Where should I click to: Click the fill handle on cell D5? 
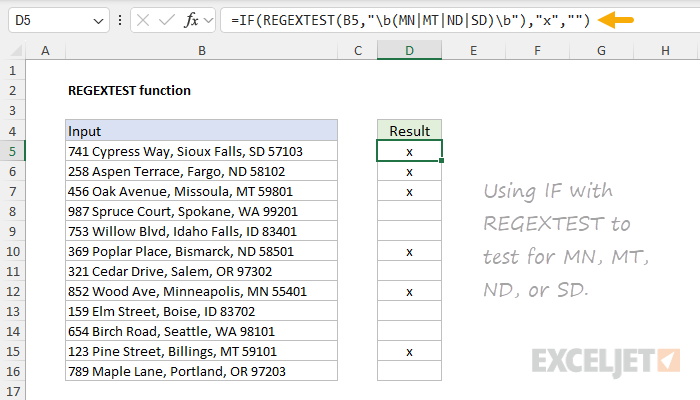pyautogui.click(x=441, y=160)
